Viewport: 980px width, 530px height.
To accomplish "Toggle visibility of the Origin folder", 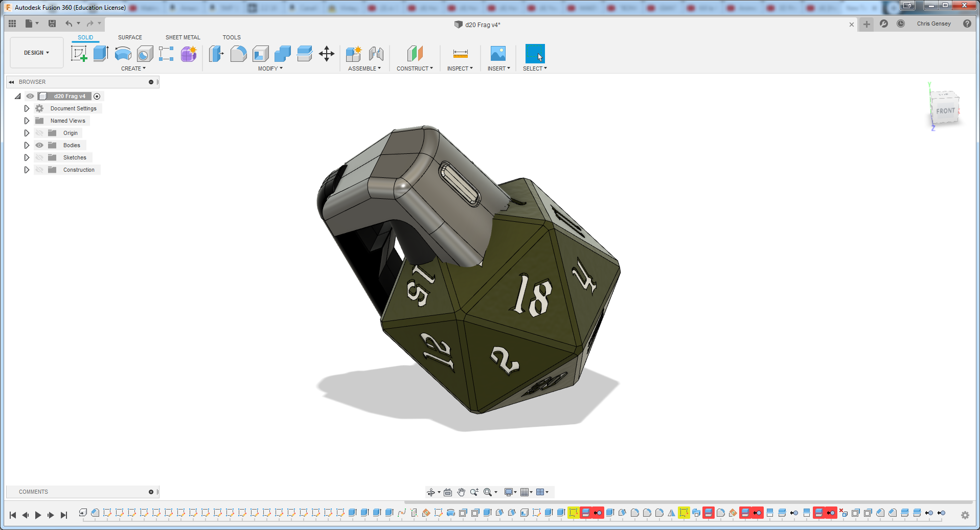I will click(x=39, y=132).
